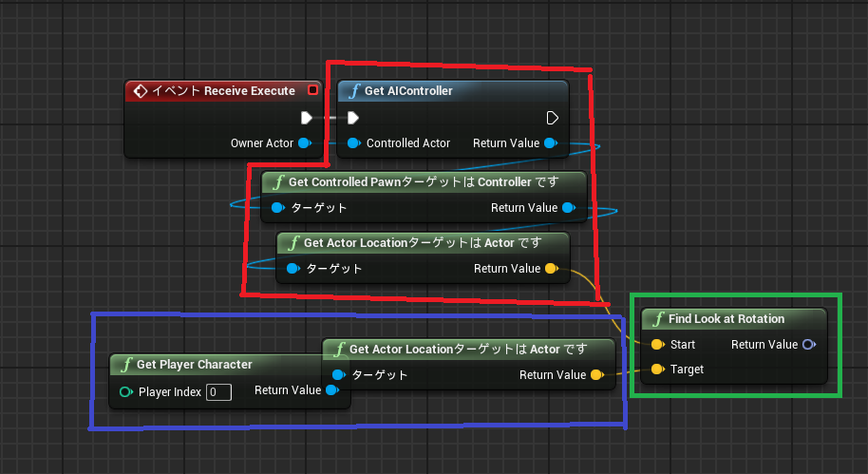Click Get Controlled Pawn Return Value pin
The height and width of the screenshot is (474, 868).
coord(569,208)
